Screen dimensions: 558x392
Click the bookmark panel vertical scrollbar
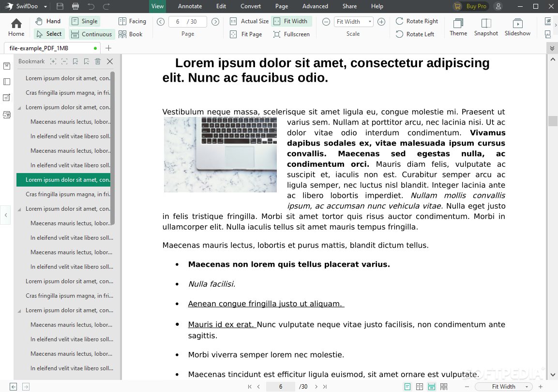pos(112,148)
